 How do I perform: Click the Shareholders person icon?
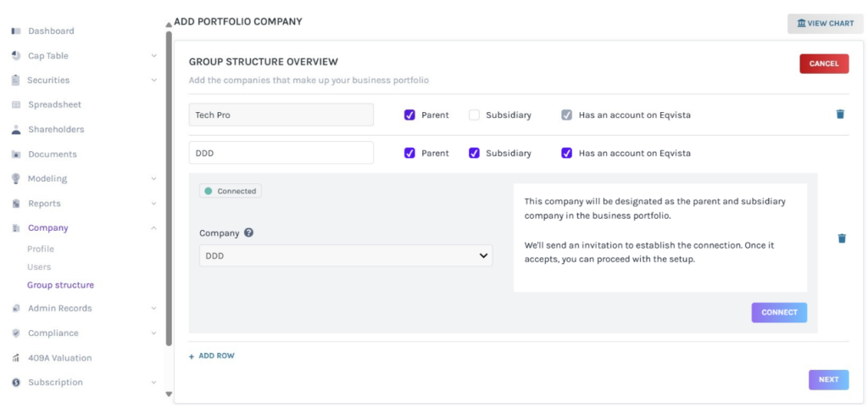(16, 130)
